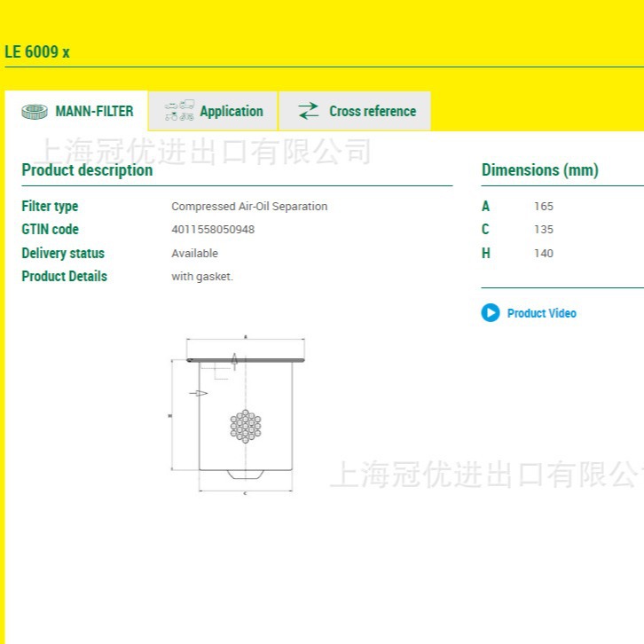Click the filter technical drawing image
Image resolution: width=644 pixels, height=644 pixels.
tap(238, 415)
